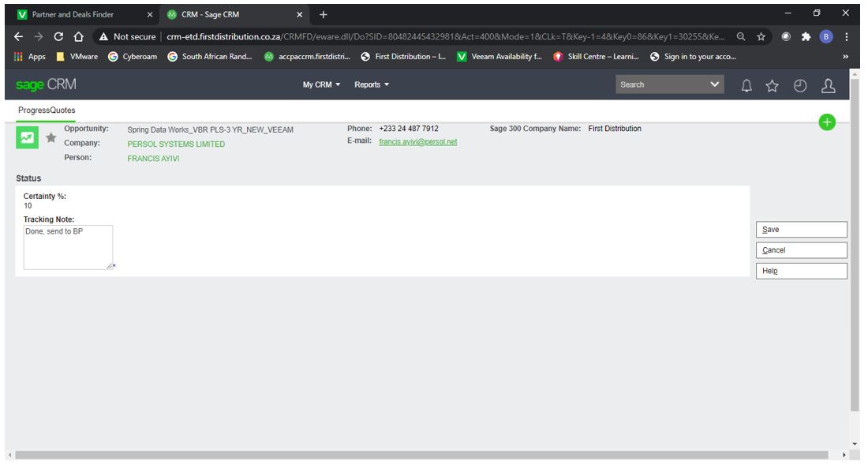Click inside the Tracking Note text area
The width and height of the screenshot is (868, 465).
pos(68,248)
